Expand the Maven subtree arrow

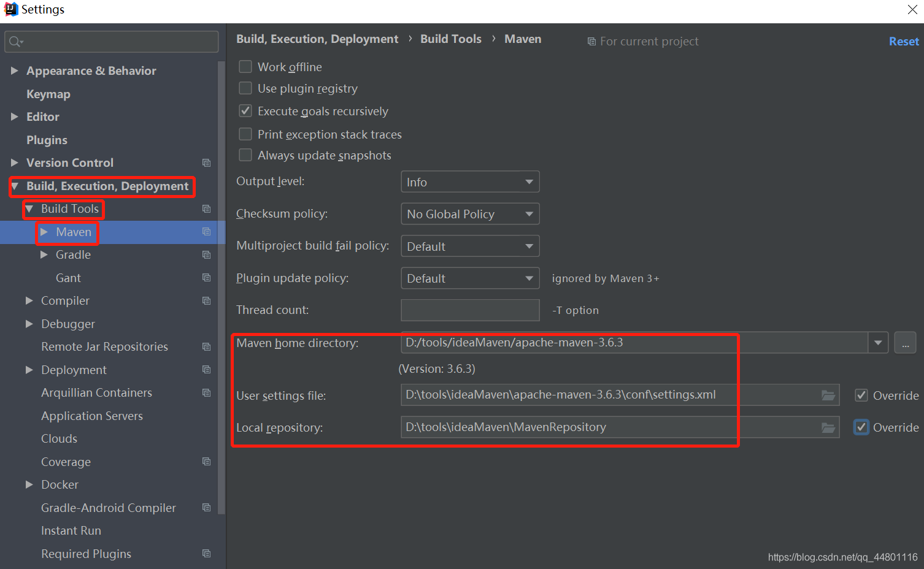coord(44,232)
